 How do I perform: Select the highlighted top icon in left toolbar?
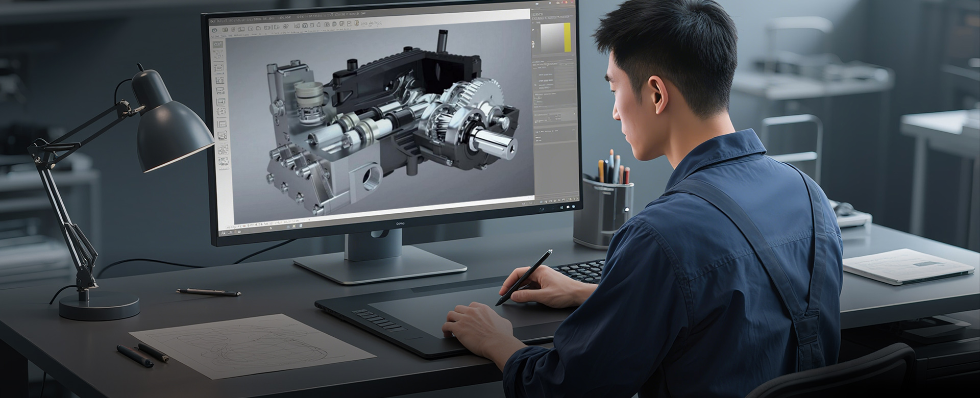(218, 45)
